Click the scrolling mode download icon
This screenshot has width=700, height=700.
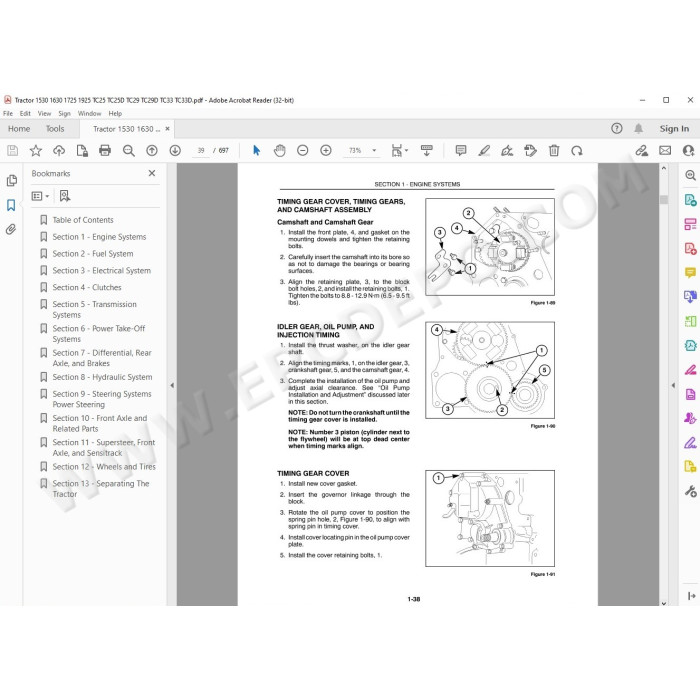(x=426, y=151)
